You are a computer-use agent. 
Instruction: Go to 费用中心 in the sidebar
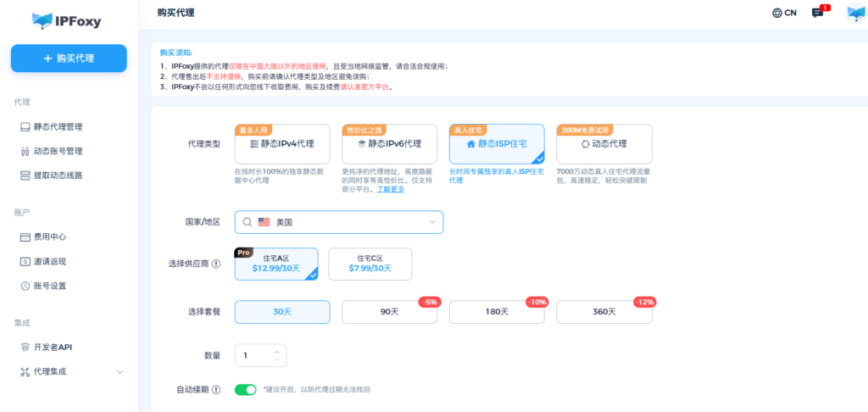pyautogui.click(x=49, y=237)
